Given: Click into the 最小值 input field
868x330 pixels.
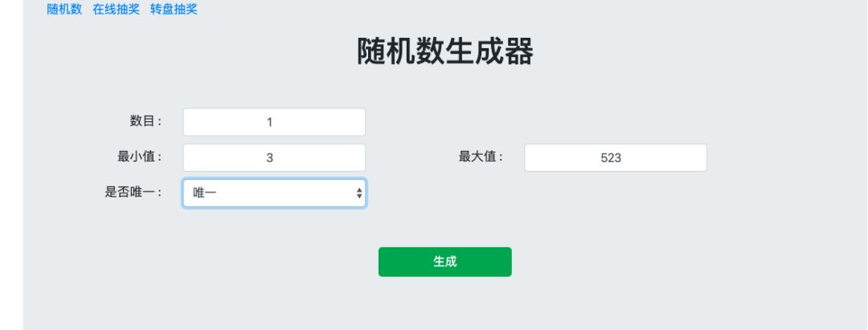Looking at the screenshot, I should pyautogui.click(x=274, y=157).
